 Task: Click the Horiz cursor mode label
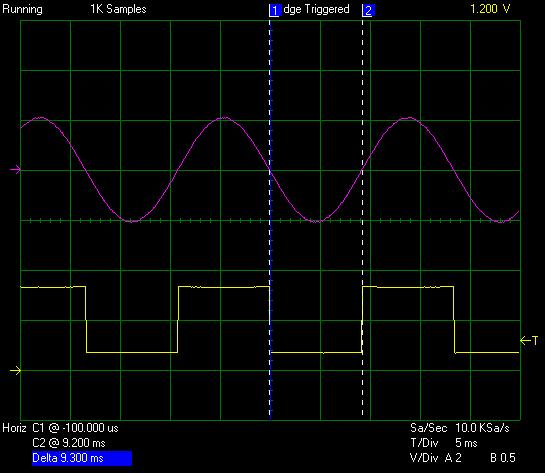pos(14,428)
